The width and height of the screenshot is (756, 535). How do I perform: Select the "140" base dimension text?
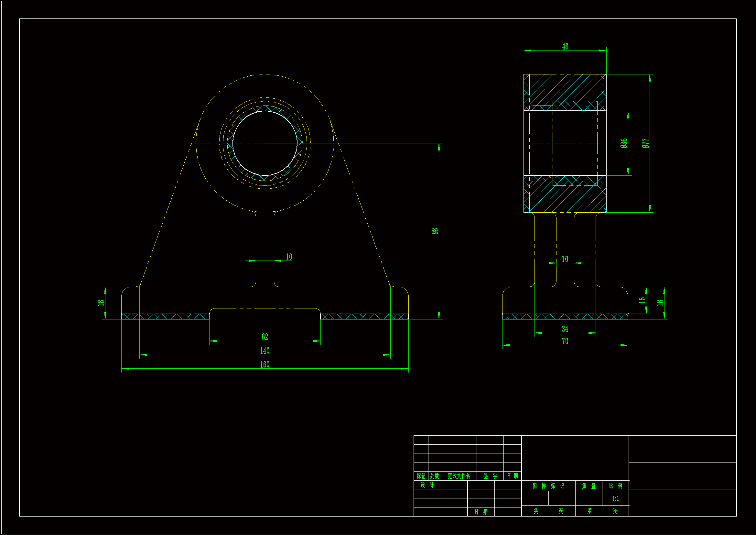[265, 351]
